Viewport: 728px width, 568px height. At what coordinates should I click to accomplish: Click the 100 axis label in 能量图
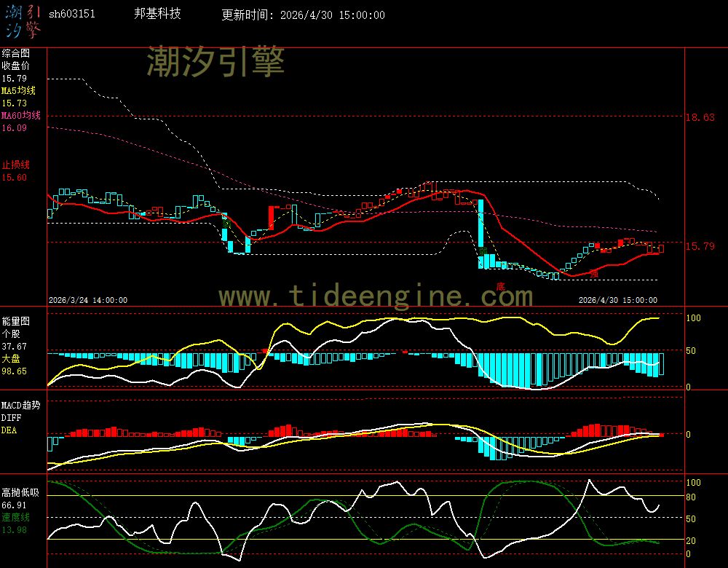pyautogui.click(x=693, y=317)
